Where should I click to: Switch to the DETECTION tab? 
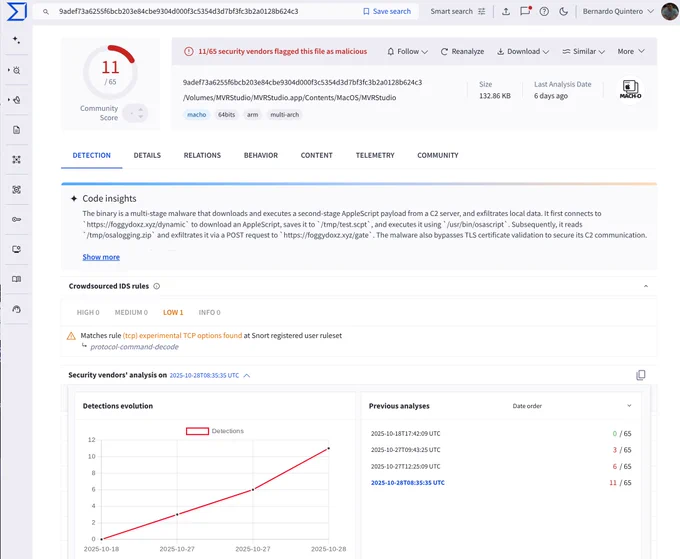coord(92,155)
